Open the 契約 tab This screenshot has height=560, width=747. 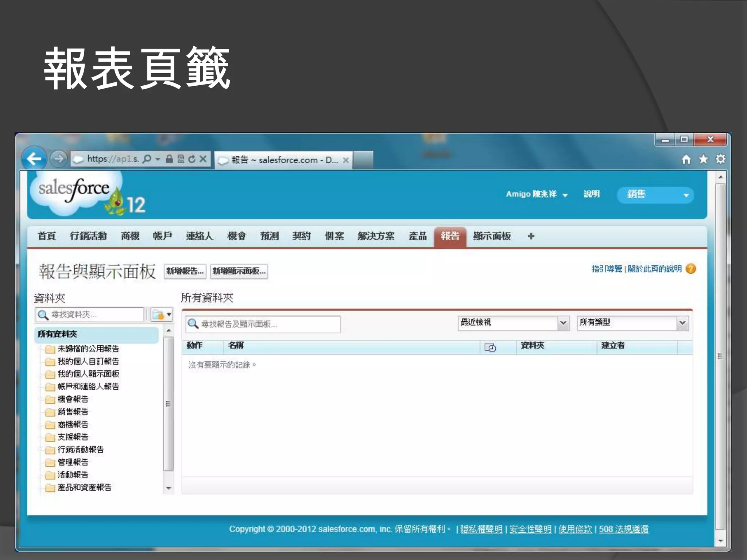[x=302, y=236]
